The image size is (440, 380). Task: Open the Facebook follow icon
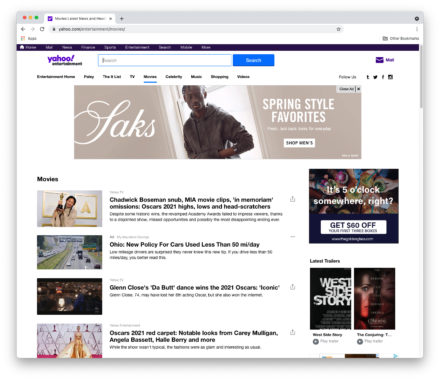coord(383,77)
